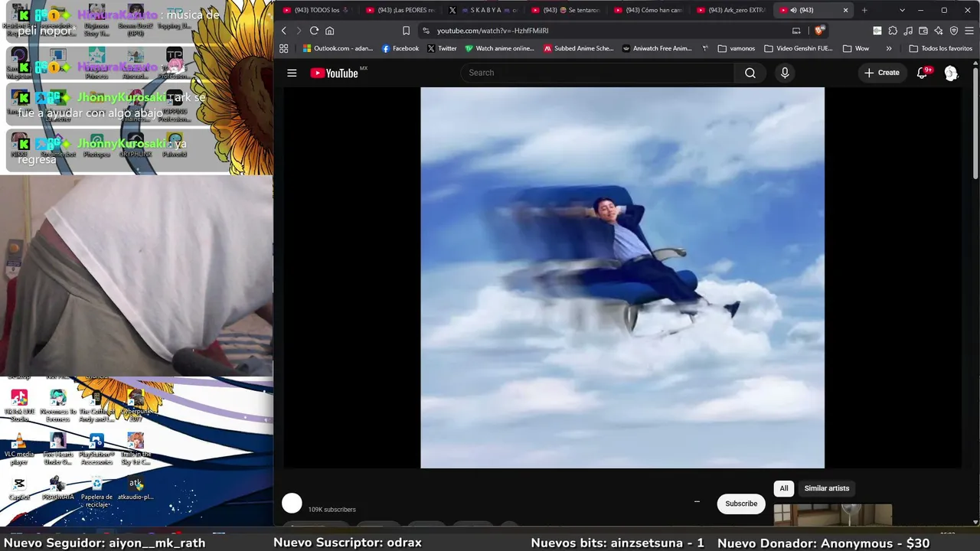Open the Outlook.com bookmark
Viewport: 980px width, 551px height.
[x=338, y=48]
